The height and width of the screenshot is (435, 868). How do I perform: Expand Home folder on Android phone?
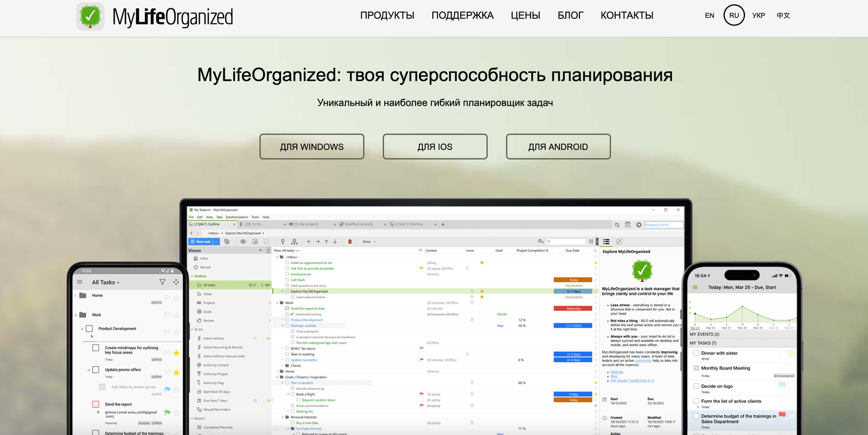pyautogui.click(x=76, y=295)
